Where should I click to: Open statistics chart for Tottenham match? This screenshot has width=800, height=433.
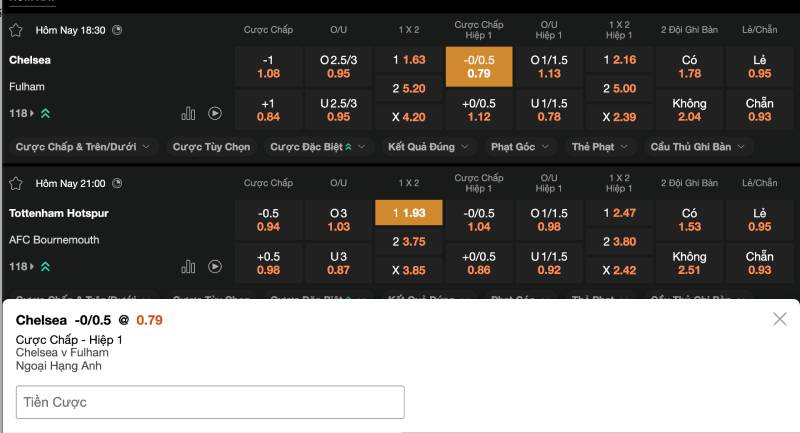(x=188, y=267)
